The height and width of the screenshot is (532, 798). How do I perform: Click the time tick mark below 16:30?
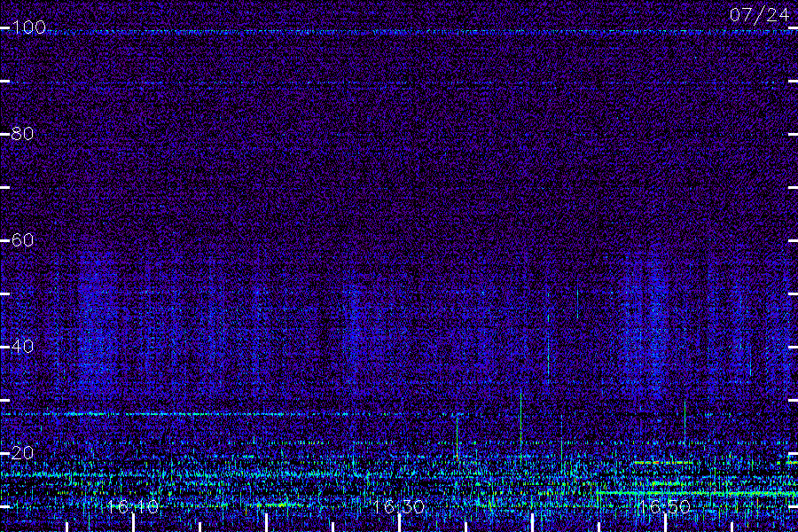[x=399, y=523]
